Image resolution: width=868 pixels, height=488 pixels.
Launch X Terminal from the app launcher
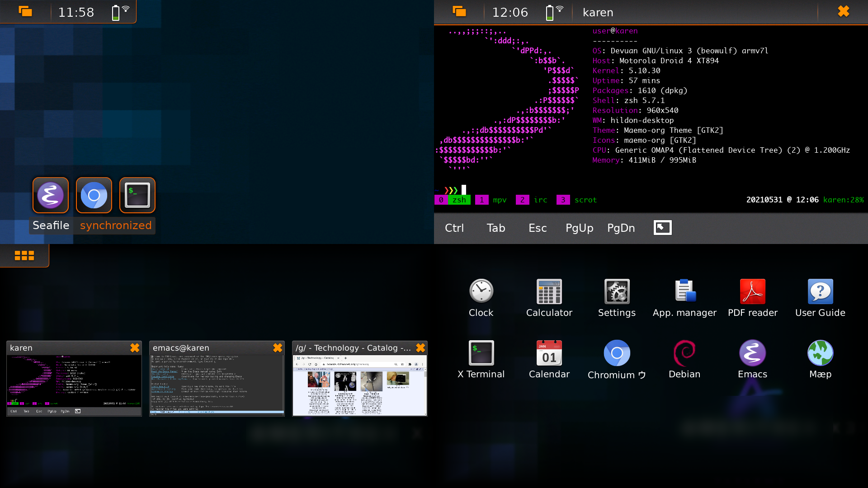(x=481, y=360)
